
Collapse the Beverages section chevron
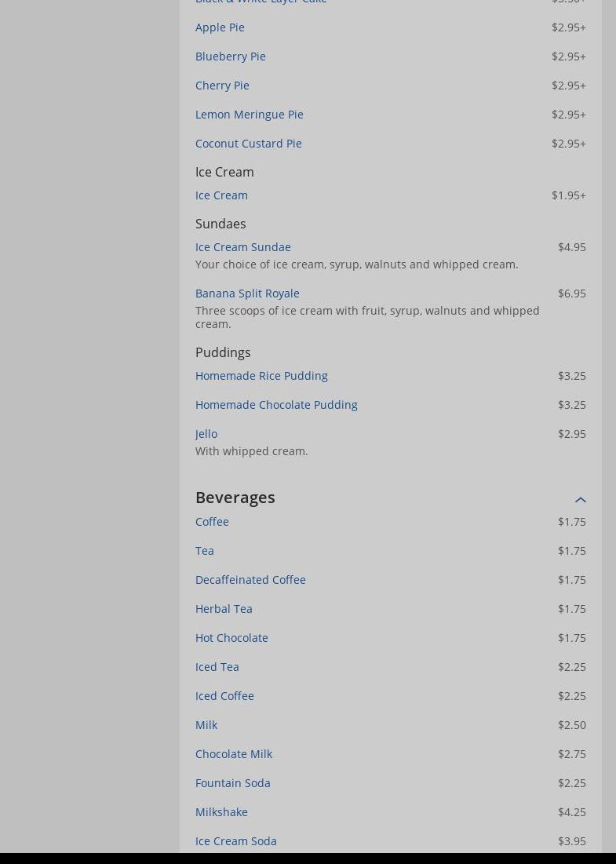click(x=580, y=500)
